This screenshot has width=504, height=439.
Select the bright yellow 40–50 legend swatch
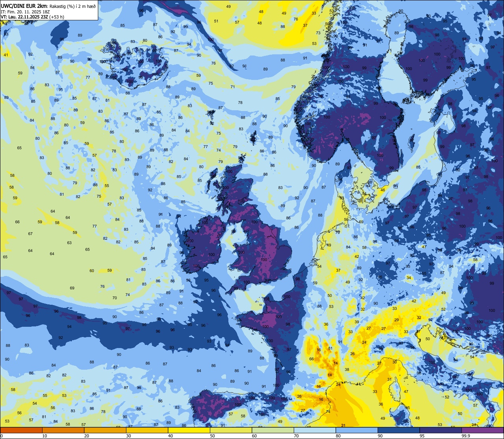click(189, 430)
